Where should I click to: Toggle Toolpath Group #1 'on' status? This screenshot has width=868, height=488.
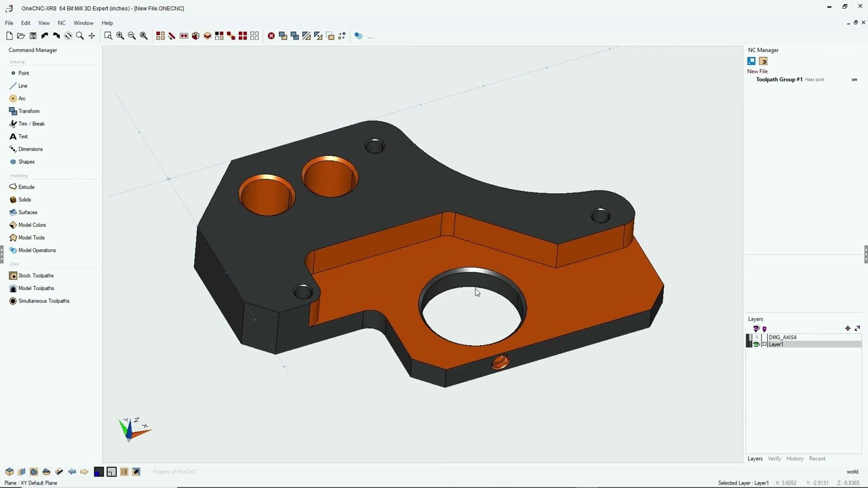[x=854, y=79]
